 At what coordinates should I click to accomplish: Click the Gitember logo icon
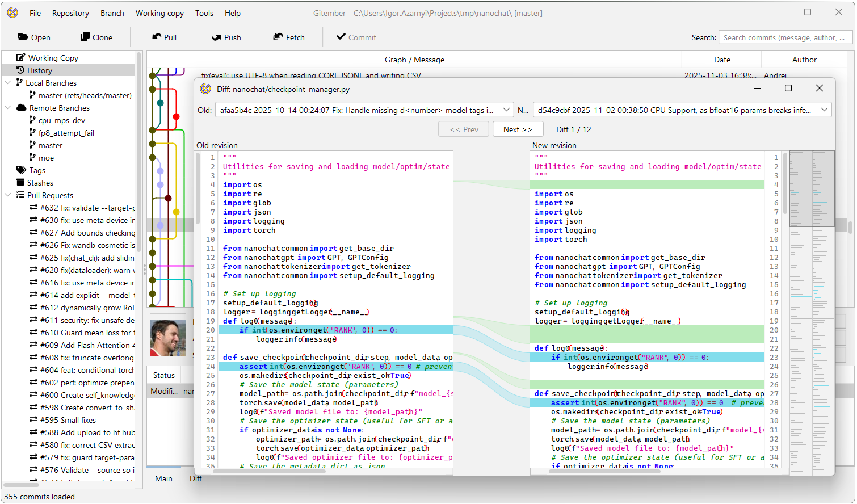[11, 12]
